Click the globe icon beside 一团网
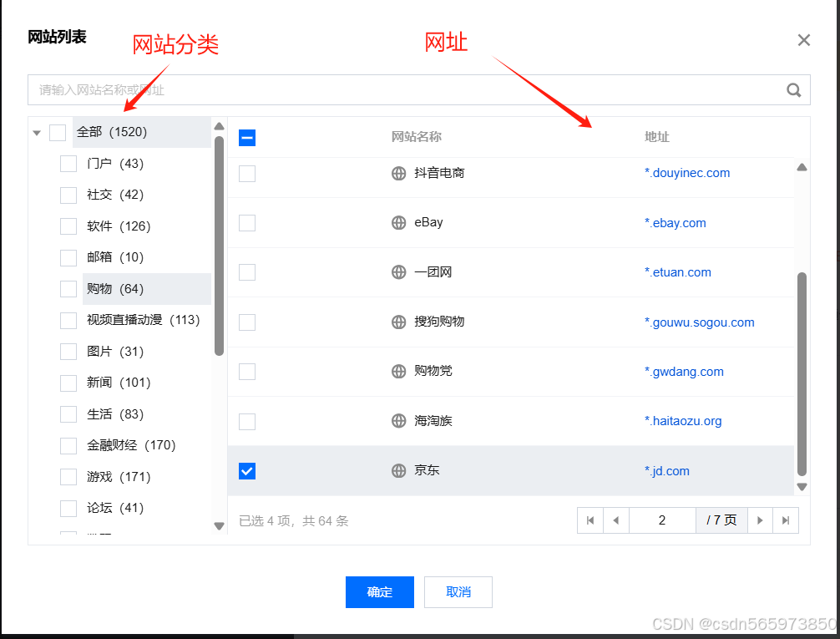840x639 pixels. pos(398,271)
